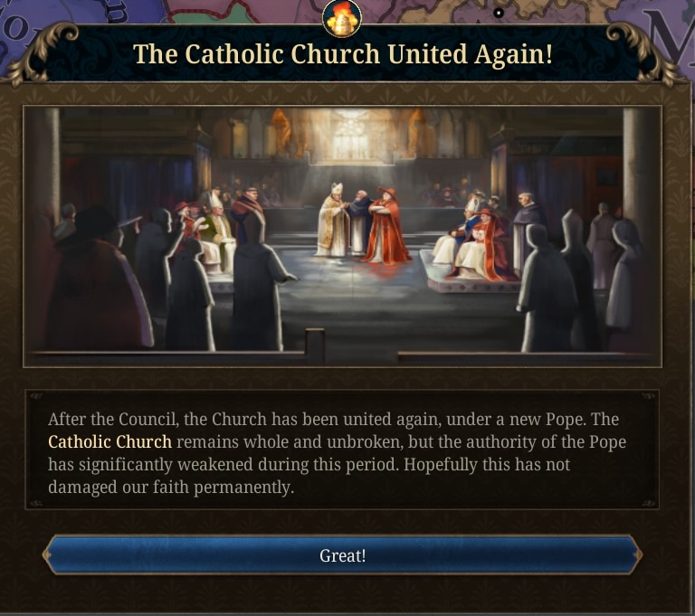The height and width of the screenshot is (616, 695).
Task: Click the right diamond tip of Great! button
Action: point(637,554)
